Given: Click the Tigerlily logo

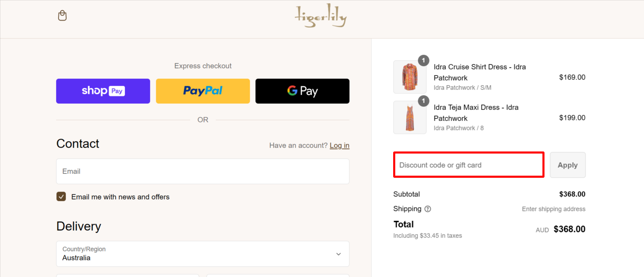Looking at the screenshot, I should pyautogui.click(x=321, y=15).
